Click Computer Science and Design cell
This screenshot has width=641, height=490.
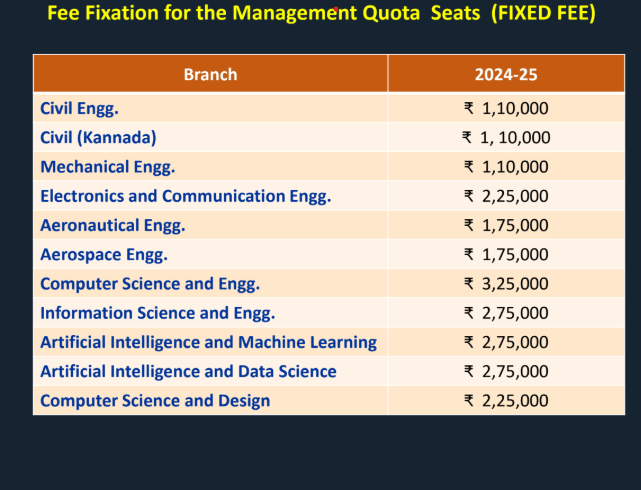155,401
